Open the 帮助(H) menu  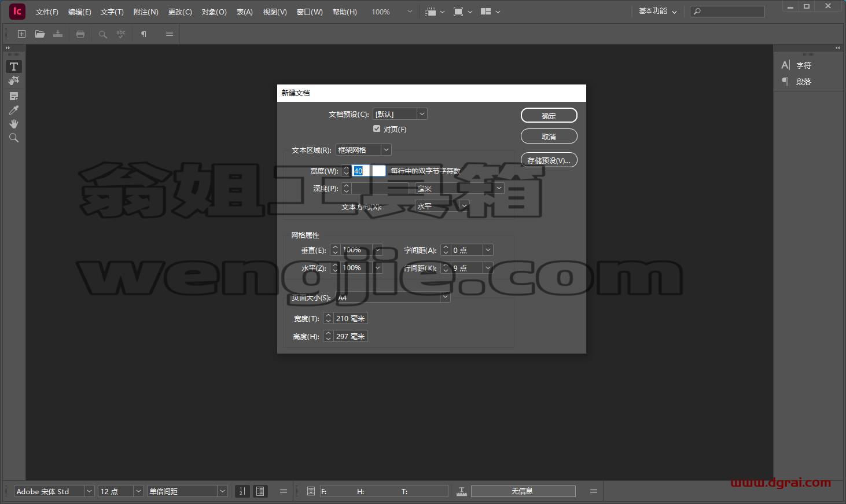345,12
